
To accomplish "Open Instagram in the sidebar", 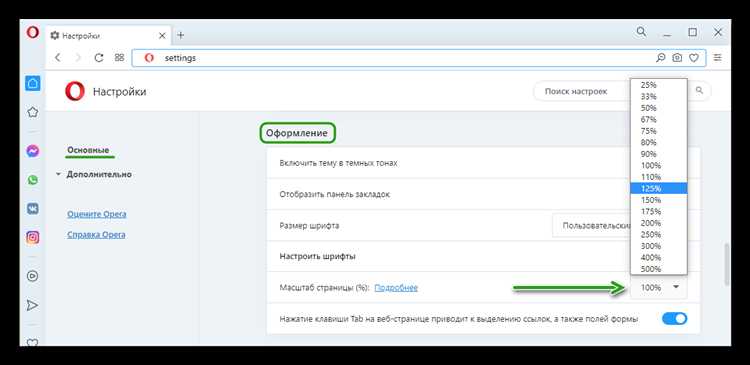I will click(x=33, y=238).
